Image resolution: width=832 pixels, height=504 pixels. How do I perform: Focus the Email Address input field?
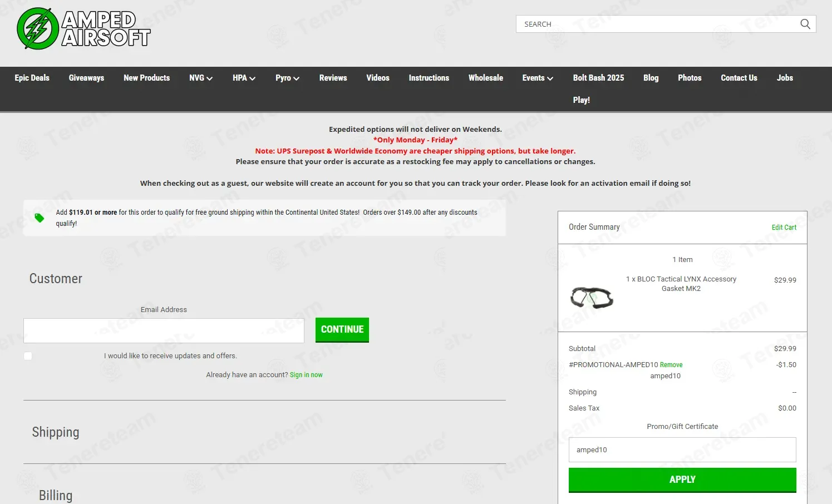click(164, 330)
